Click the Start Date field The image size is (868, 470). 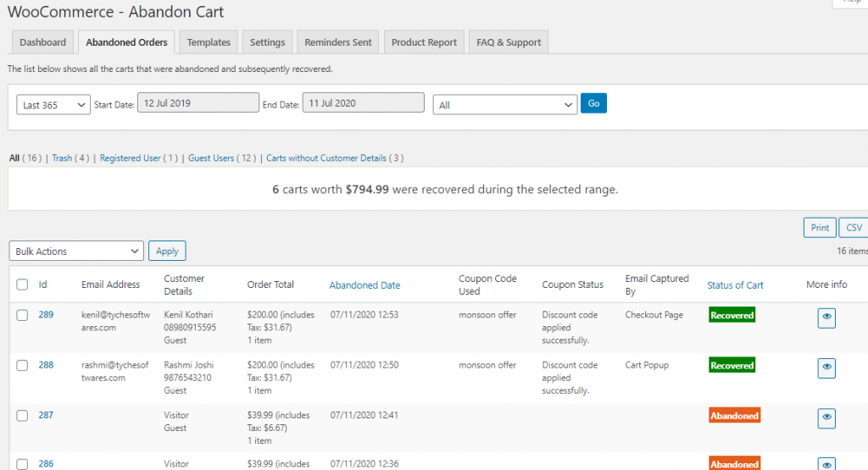198,102
